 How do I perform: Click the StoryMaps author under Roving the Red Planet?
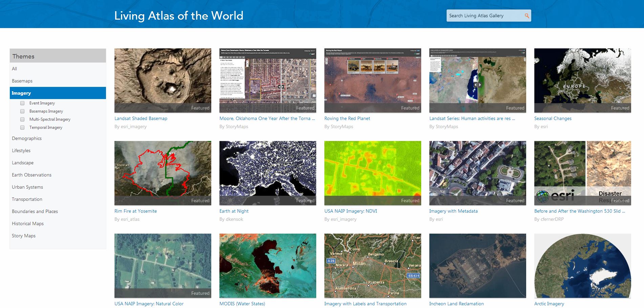tap(342, 127)
